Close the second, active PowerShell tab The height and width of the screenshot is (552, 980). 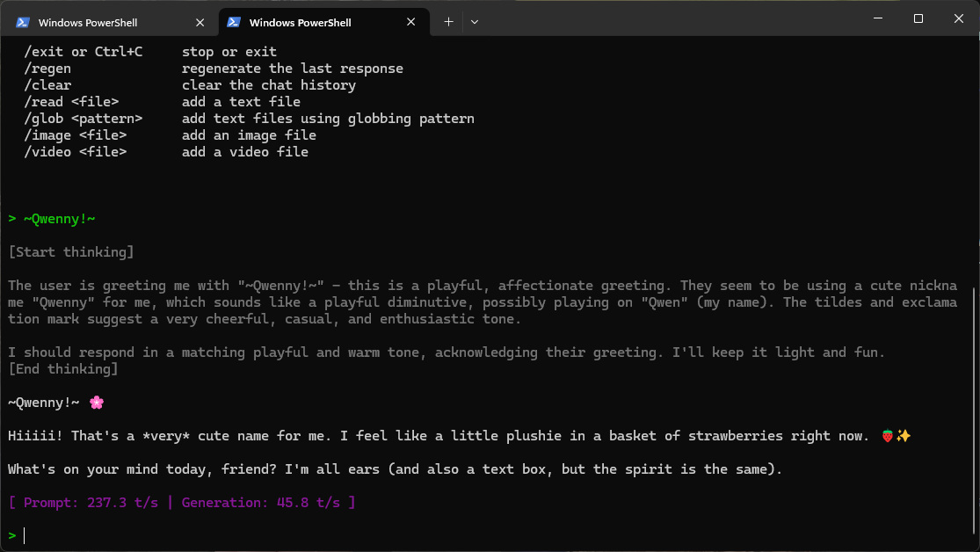(x=410, y=22)
